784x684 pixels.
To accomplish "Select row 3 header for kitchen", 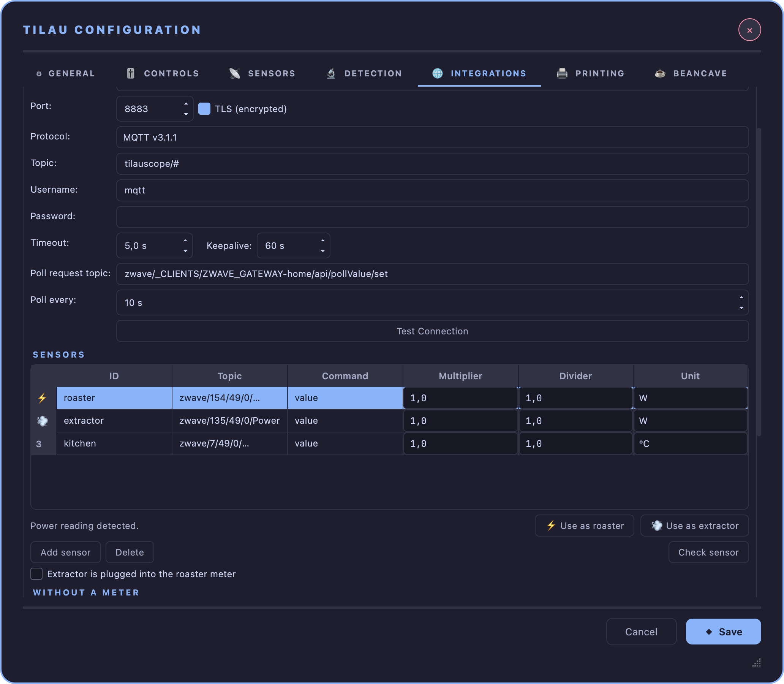I will coord(43,443).
